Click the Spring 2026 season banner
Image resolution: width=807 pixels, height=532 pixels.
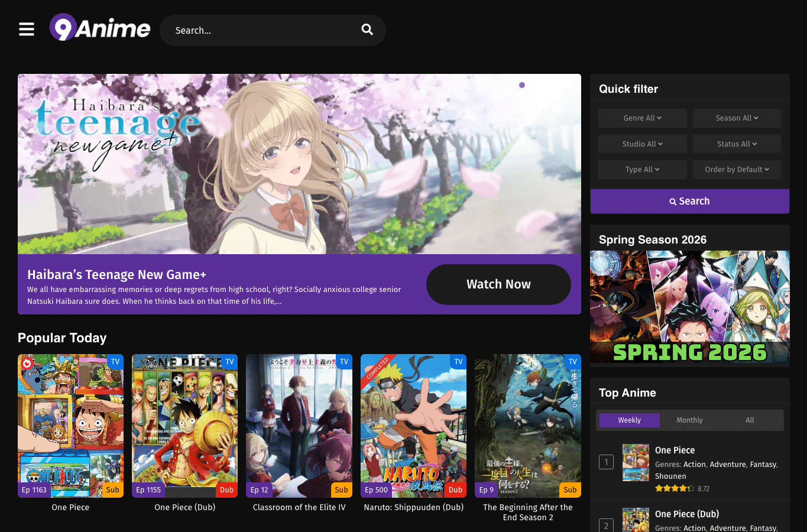click(689, 307)
